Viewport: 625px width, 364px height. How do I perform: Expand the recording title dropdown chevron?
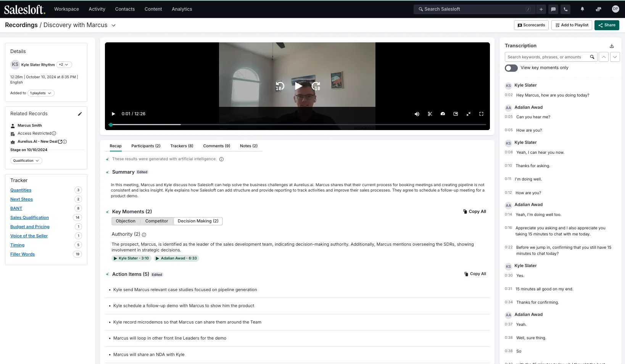point(113,25)
